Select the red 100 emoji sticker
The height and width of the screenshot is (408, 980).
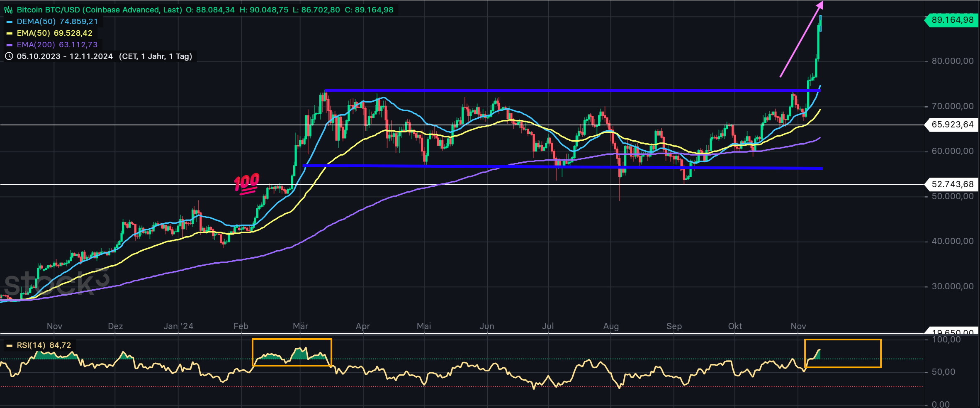[x=247, y=183]
